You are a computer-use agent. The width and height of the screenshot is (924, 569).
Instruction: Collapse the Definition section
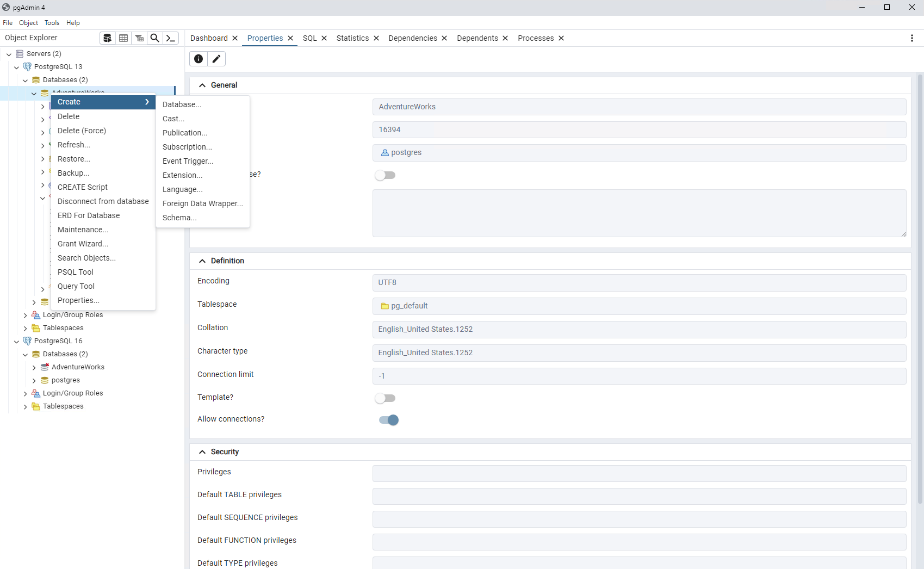202,261
